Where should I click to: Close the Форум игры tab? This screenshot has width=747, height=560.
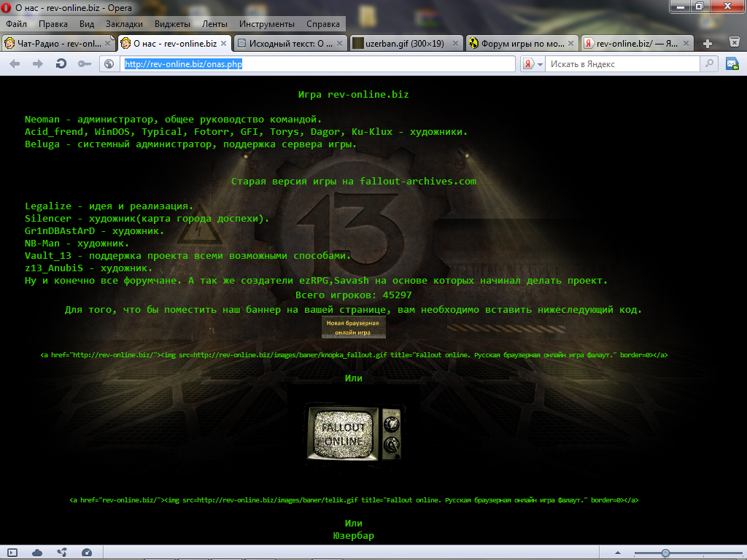[x=571, y=43]
